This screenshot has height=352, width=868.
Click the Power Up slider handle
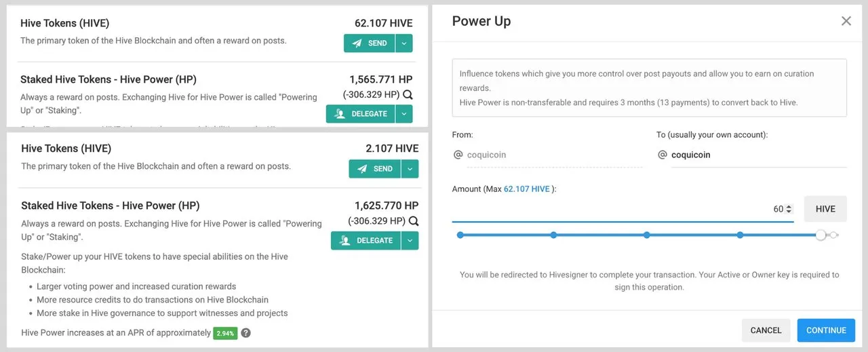821,235
